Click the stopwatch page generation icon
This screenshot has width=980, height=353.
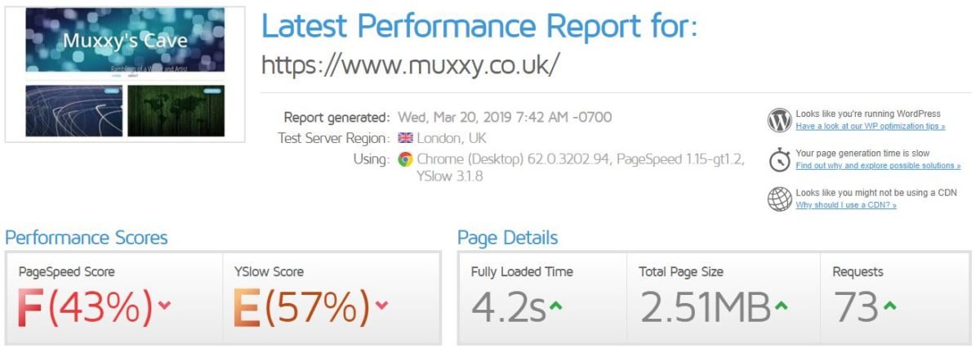tap(780, 160)
